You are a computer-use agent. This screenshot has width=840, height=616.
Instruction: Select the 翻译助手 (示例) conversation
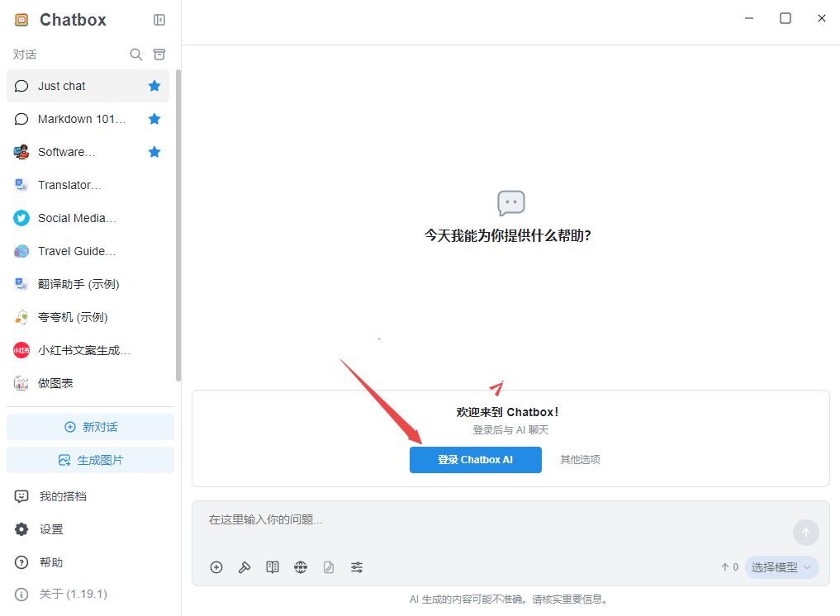click(78, 284)
